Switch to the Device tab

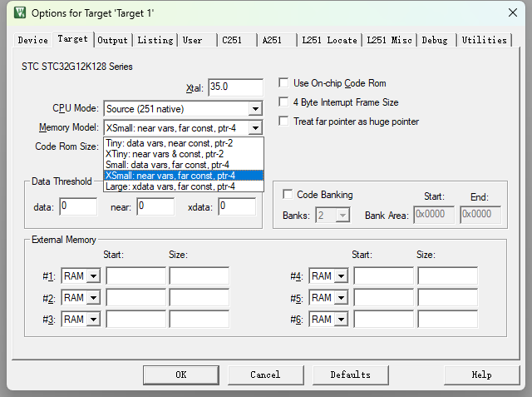pos(33,40)
